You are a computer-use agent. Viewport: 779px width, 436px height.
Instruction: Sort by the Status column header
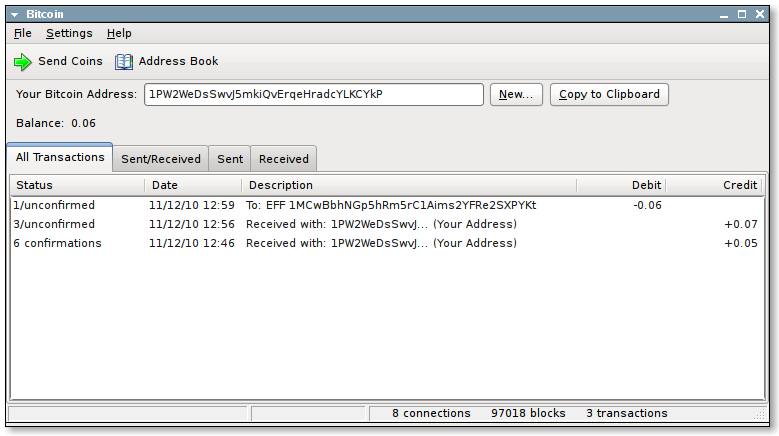click(x=78, y=185)
